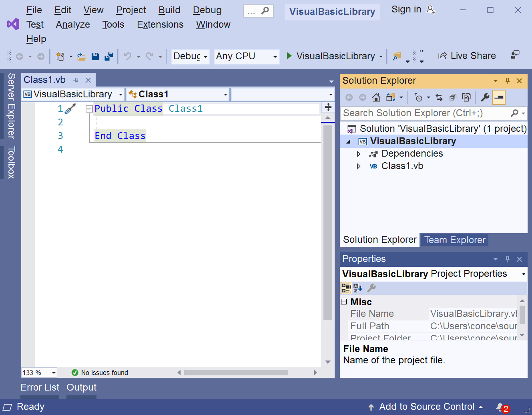
Task: Pin the Class1.vb tab
Action: coord(76,80)
